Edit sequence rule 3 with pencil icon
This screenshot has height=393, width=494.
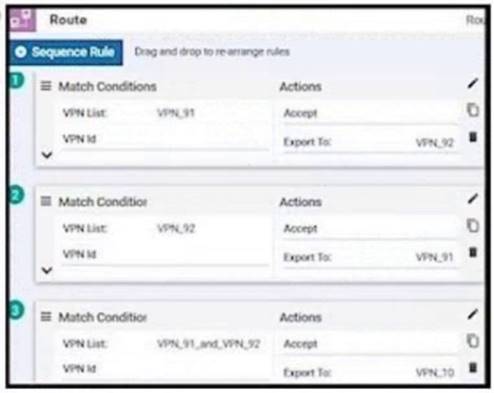tap(473, 314)
